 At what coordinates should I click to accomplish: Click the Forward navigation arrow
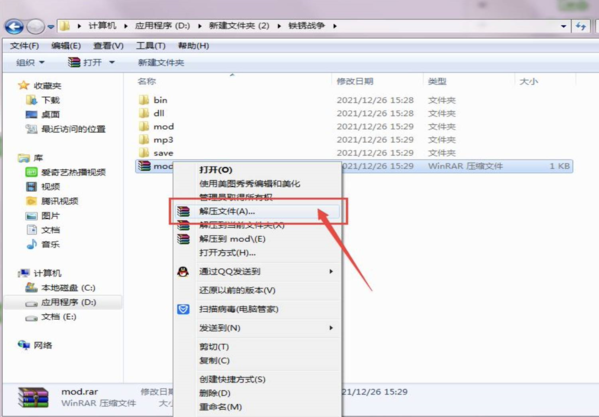tap(36, 26)
